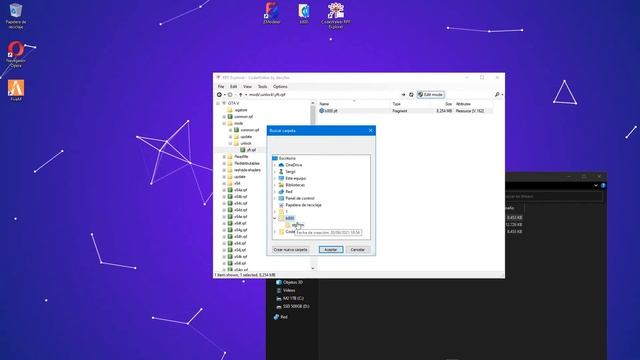Select Vídeos in the dark File Explorer sidebar
Screen dimensions: 640x360
pyautogui.click(x=289, y=291)
